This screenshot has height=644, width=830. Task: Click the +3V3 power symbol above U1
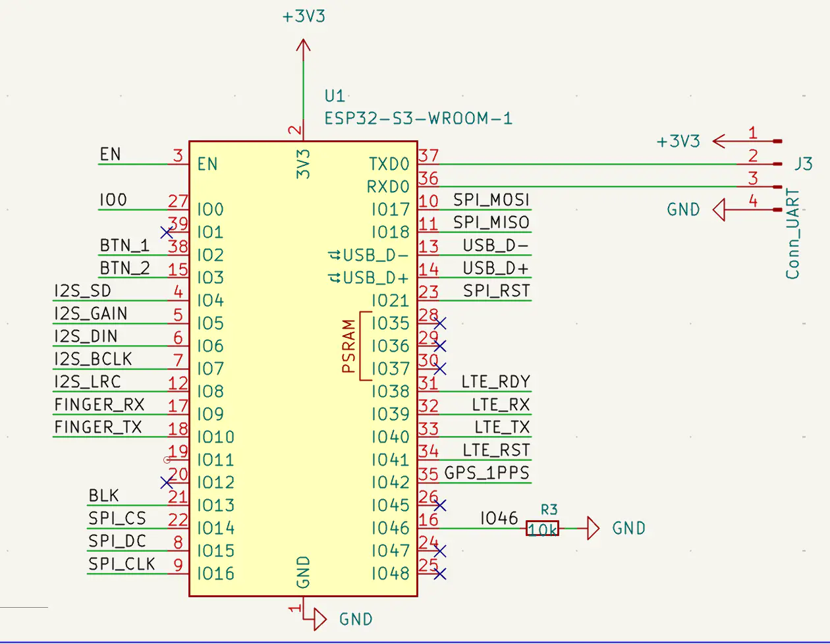303,46
